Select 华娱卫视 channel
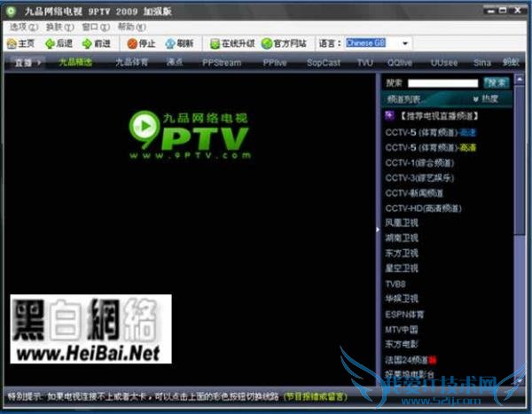Image resolution: width=532 pixels, height=414 pixels. click(x=402, y=299)
